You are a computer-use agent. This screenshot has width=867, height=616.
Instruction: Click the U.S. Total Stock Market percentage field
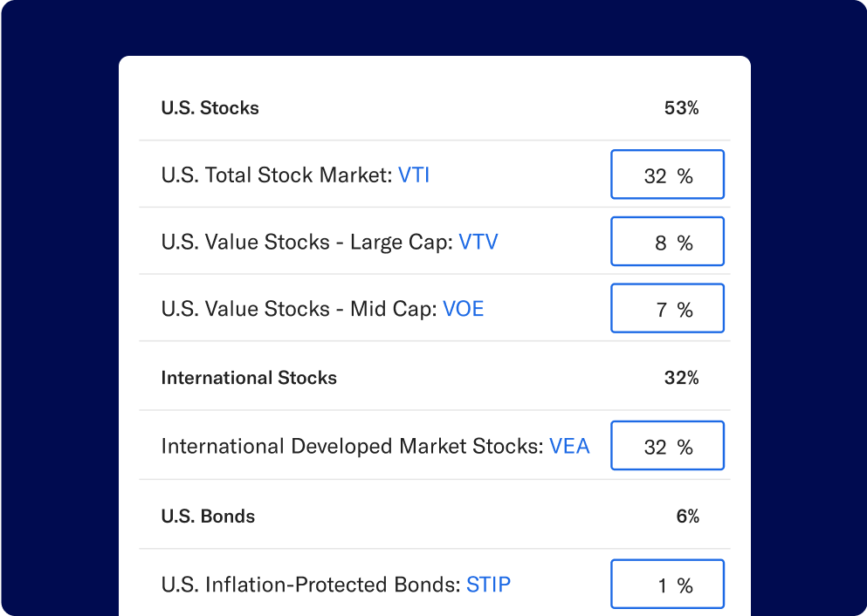(667, 175)
